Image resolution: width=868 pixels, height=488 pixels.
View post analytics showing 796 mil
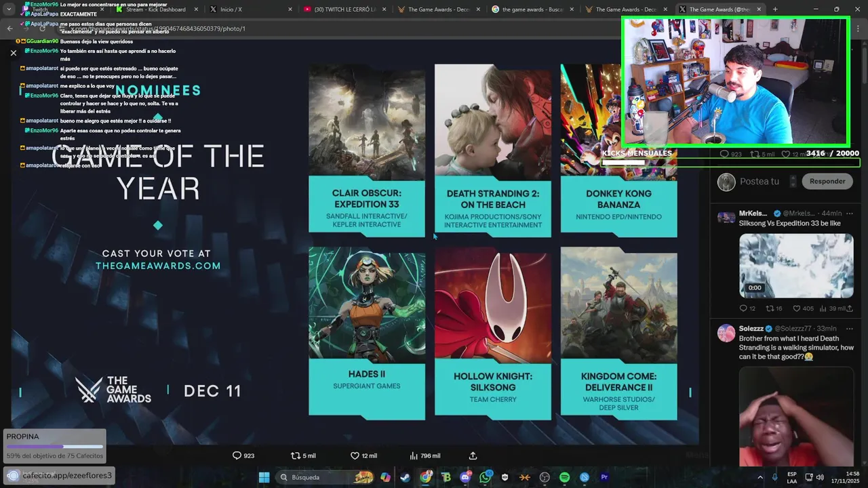tap(425, 455)
